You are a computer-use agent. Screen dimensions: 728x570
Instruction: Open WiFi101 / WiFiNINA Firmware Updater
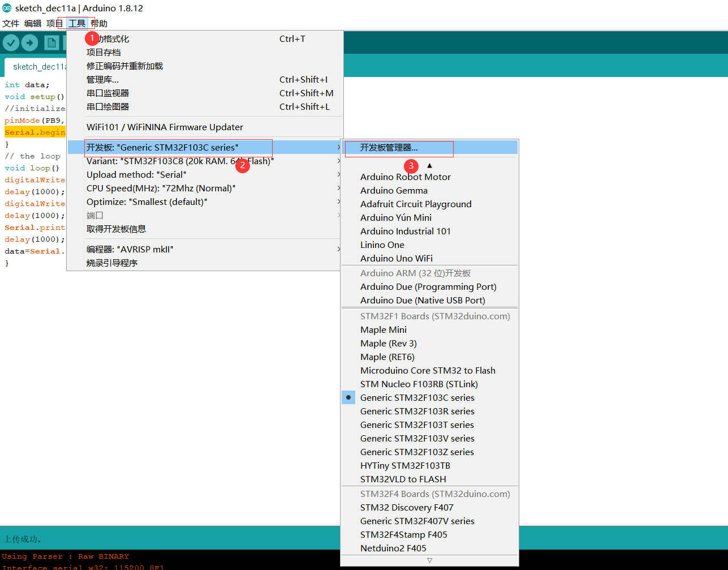point(205,127)
